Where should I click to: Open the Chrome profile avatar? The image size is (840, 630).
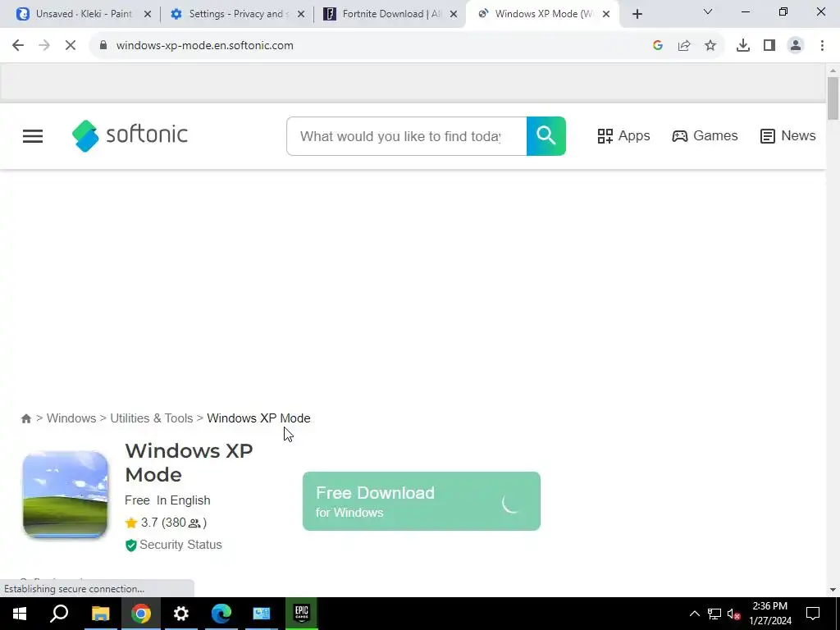pos(796,46)
